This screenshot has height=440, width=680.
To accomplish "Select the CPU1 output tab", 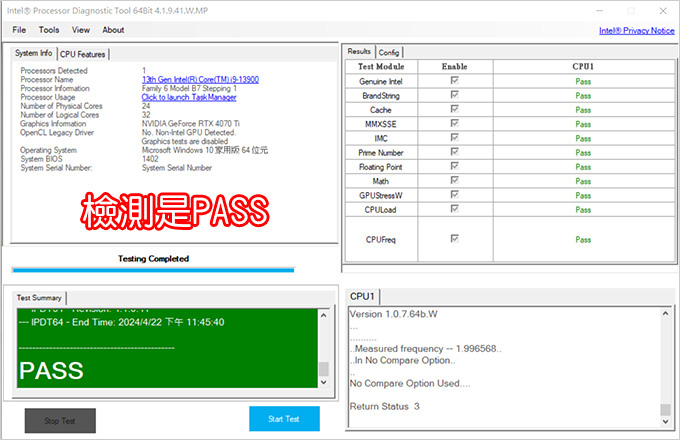I will (363, 297).
